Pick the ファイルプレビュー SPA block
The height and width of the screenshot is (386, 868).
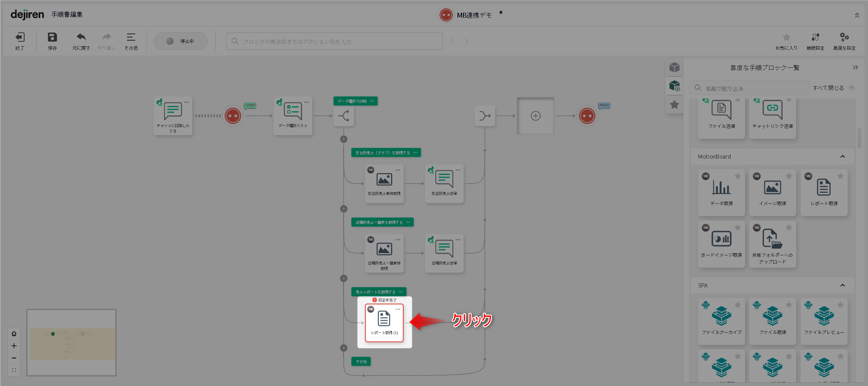824,321
